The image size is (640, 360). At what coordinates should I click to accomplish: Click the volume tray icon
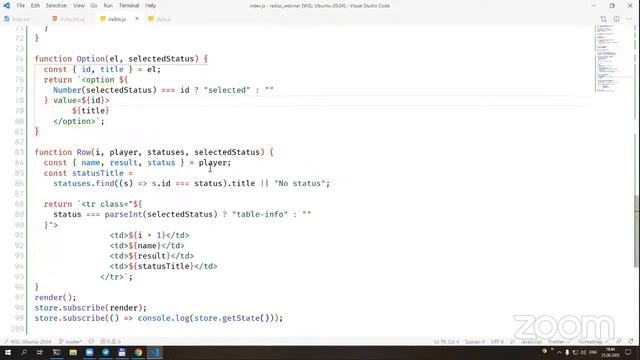(583, 353)
